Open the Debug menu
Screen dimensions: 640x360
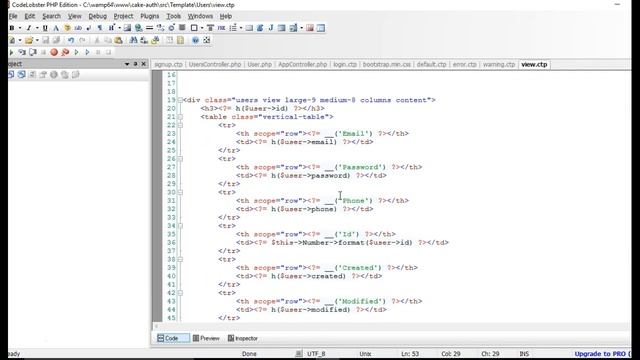98,16
